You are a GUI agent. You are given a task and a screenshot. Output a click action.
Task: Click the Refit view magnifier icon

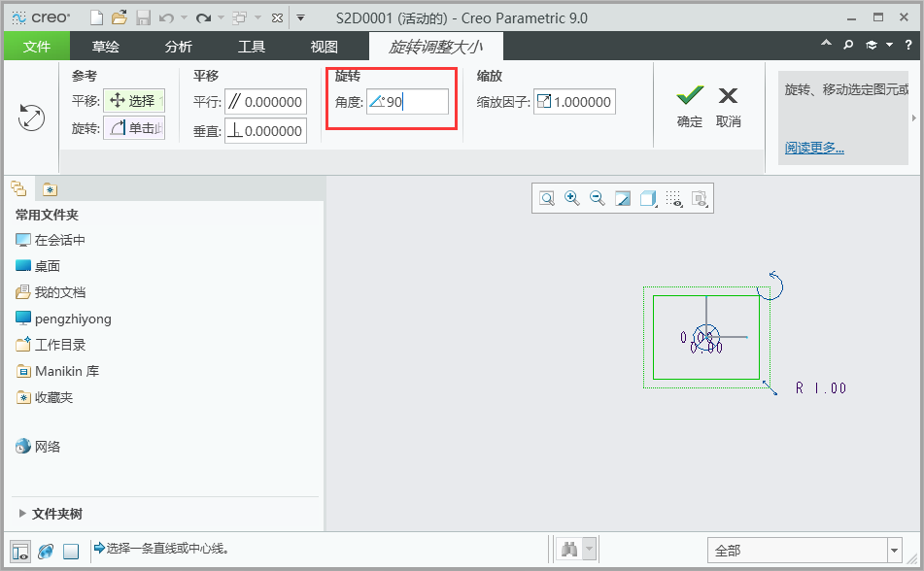pyautogui.click(x=547, y=198)
